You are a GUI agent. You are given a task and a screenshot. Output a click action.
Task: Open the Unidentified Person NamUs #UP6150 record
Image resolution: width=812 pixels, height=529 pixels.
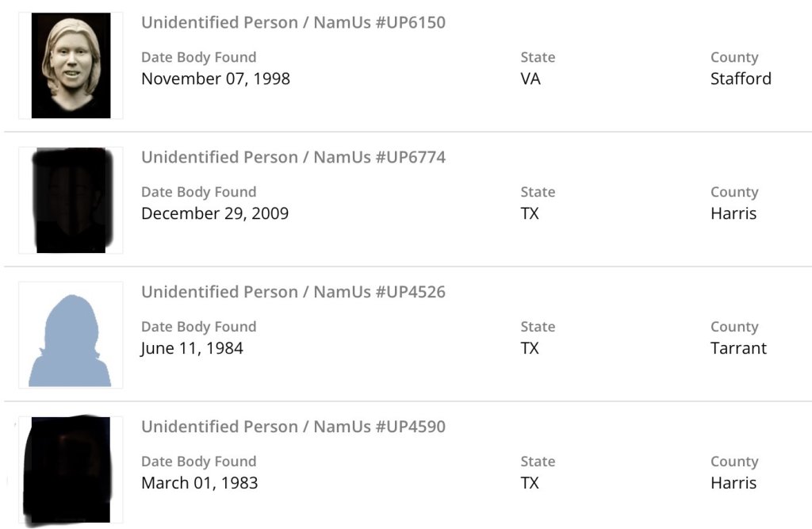tap(293, 22)
